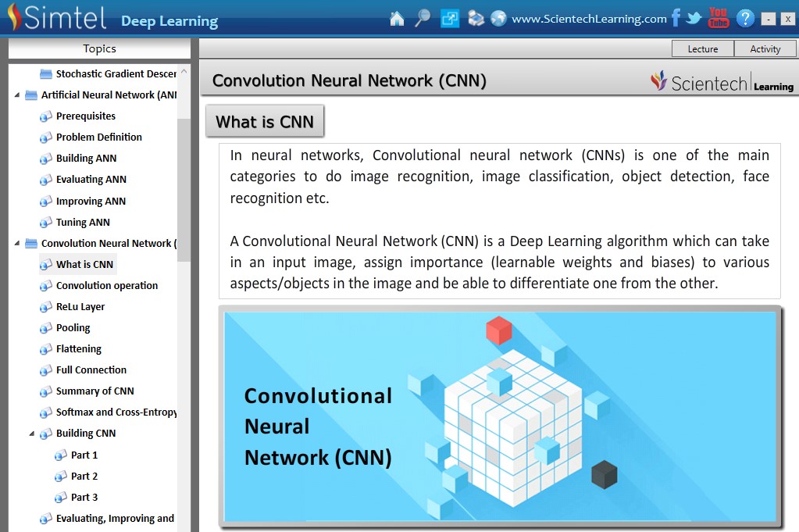The image size is (799, 532).
Task: Open the Facebook page icon
Action: pos(676,18)
